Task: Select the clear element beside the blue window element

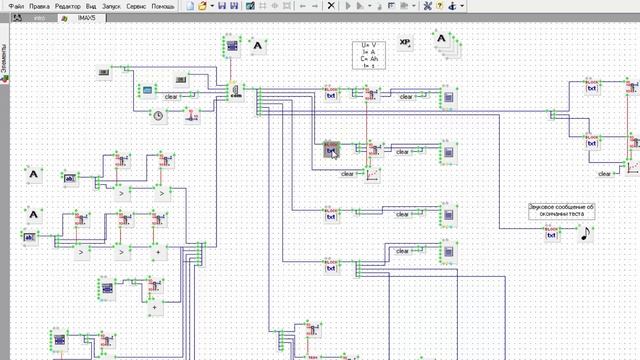Action: point(171,97)
